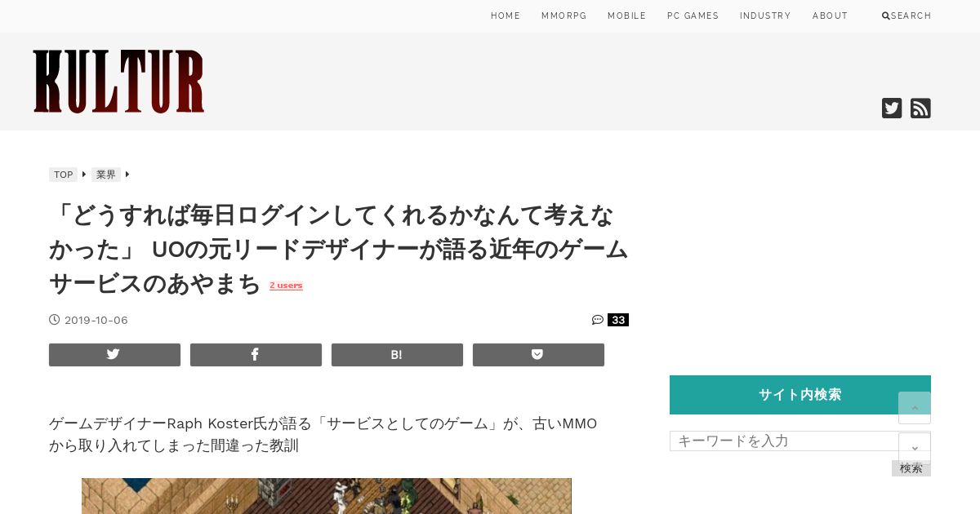Open the site's Twitter profile icon in header
The width and height of the screenshot is (980, 514).
(892, 109)
